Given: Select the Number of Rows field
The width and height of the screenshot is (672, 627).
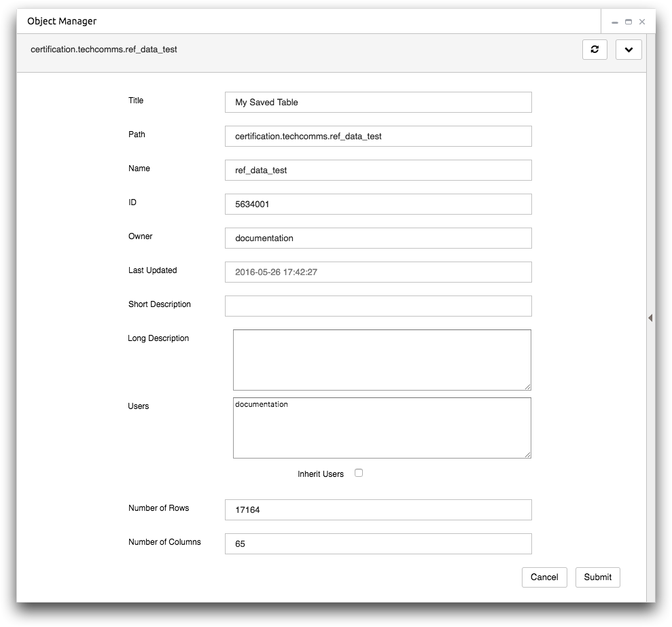Looking at the screenshot, I should click(378, 510).
